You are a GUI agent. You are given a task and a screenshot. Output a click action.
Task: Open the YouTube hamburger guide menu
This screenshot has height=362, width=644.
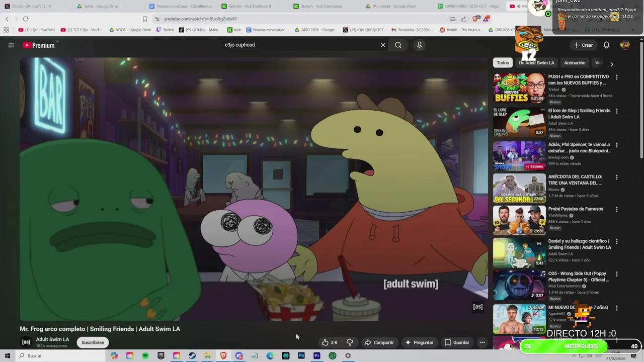tap(11, 45)
